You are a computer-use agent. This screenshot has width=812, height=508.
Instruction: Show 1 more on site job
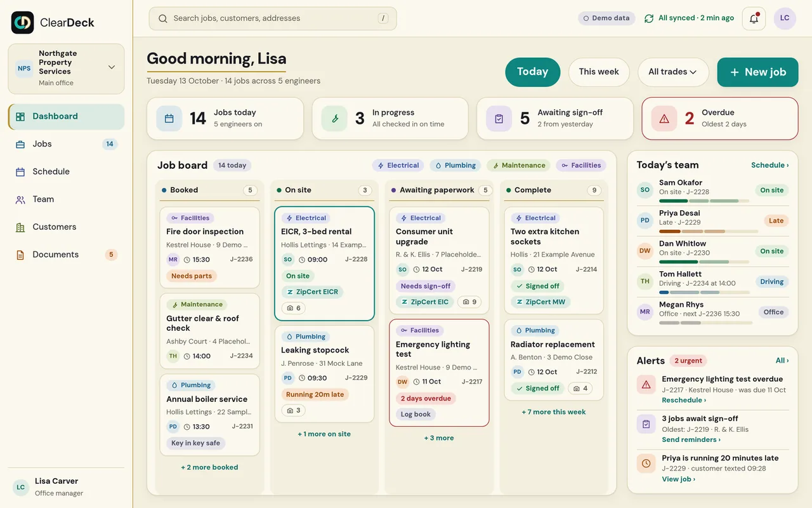pyautogui.click(x=324, y=434)
